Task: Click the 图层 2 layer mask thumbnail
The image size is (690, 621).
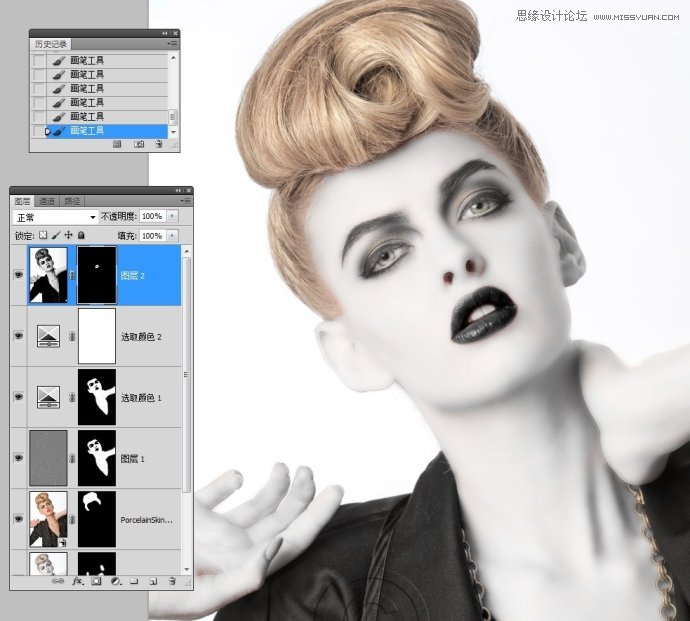Action: (x=97, y=275)
